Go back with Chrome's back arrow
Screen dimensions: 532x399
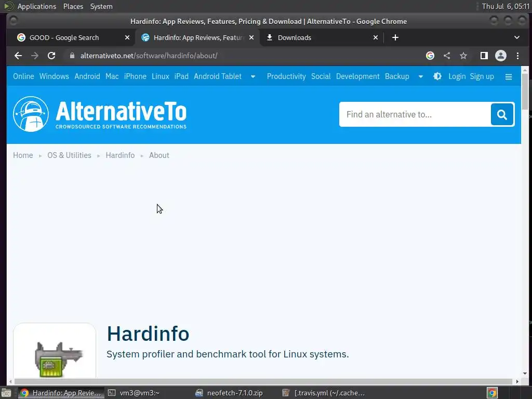[x=18, y=56]
